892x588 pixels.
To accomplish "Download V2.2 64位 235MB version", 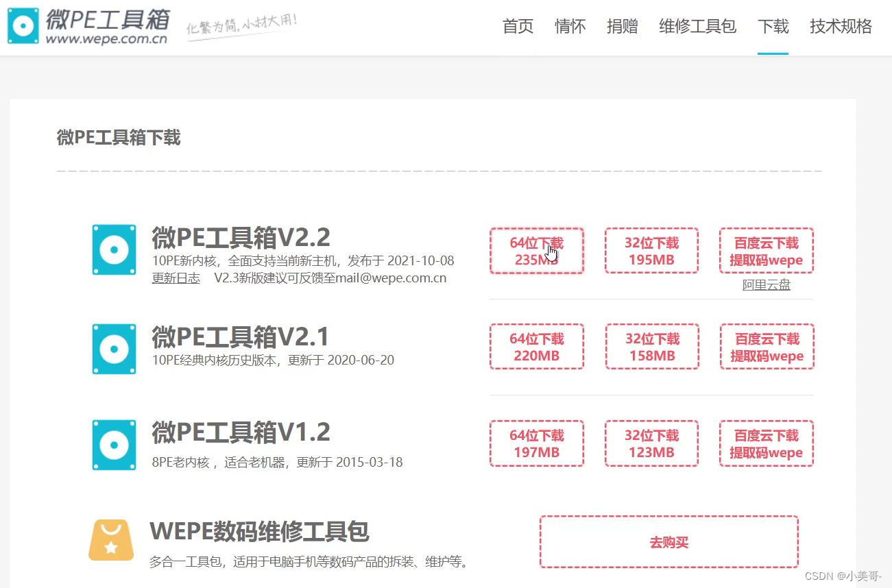I will (x=536, y=251).
